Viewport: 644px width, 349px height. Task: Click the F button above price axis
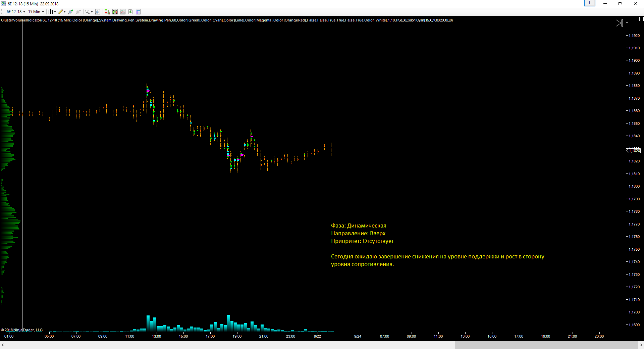(641, 19)
